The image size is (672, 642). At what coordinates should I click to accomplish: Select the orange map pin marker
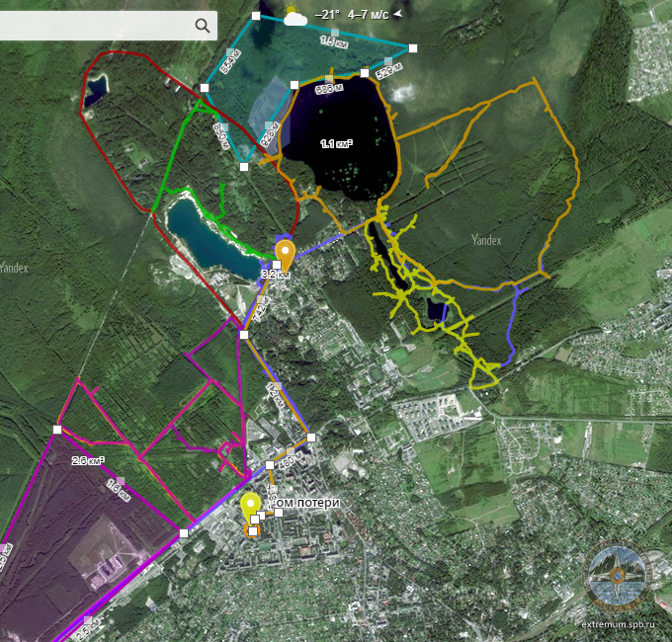285,253
